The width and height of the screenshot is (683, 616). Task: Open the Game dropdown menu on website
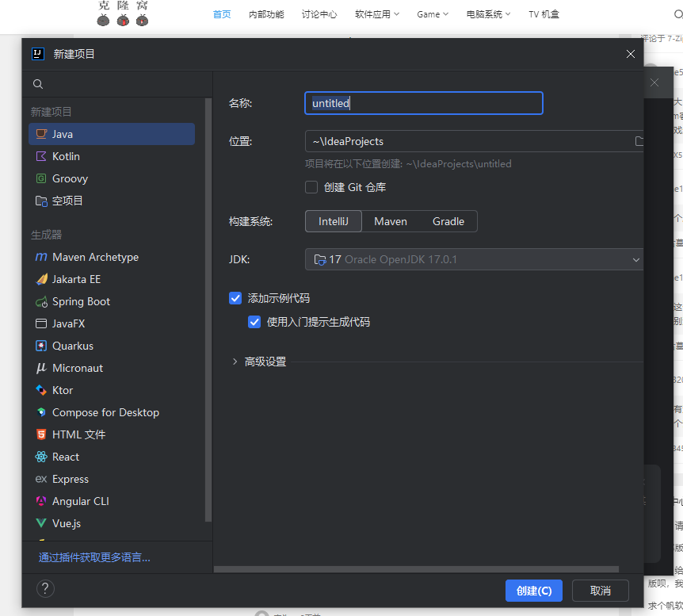pyautogui.click(x=433, y=14)
